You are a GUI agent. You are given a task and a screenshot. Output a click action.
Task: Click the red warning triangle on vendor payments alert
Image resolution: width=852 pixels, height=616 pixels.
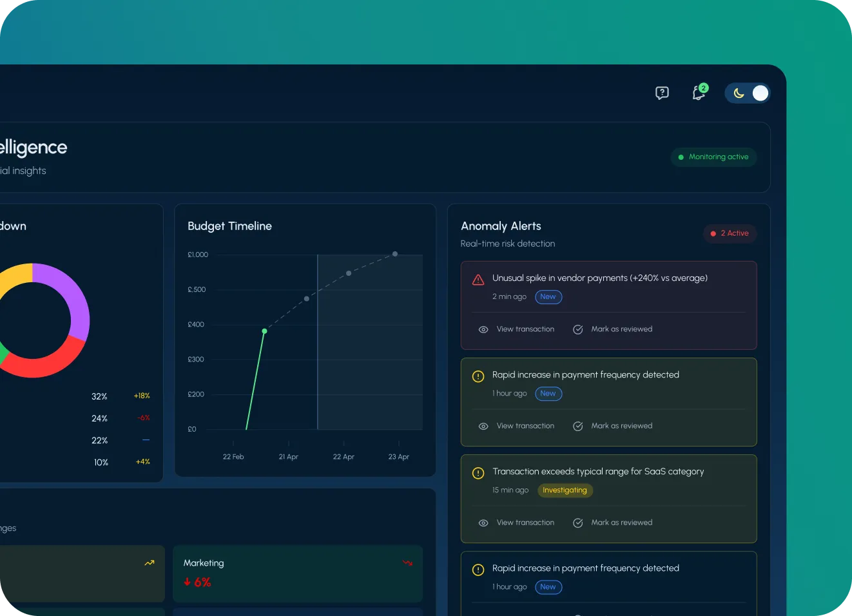pos(478,280)
